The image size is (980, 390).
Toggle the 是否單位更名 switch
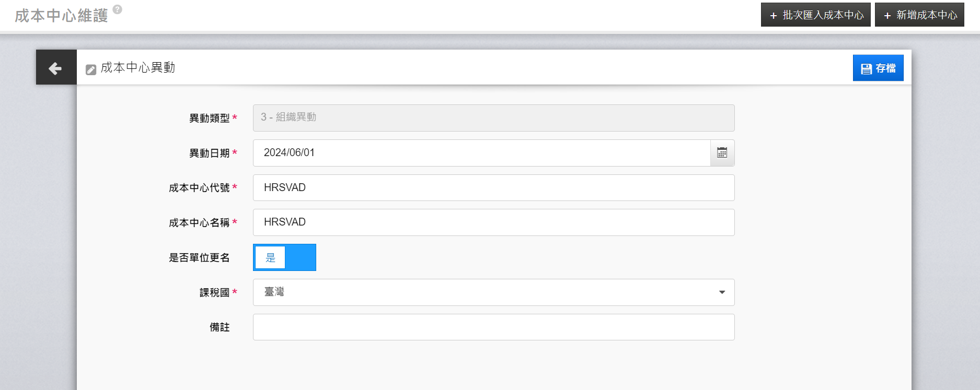click(284, 257)
